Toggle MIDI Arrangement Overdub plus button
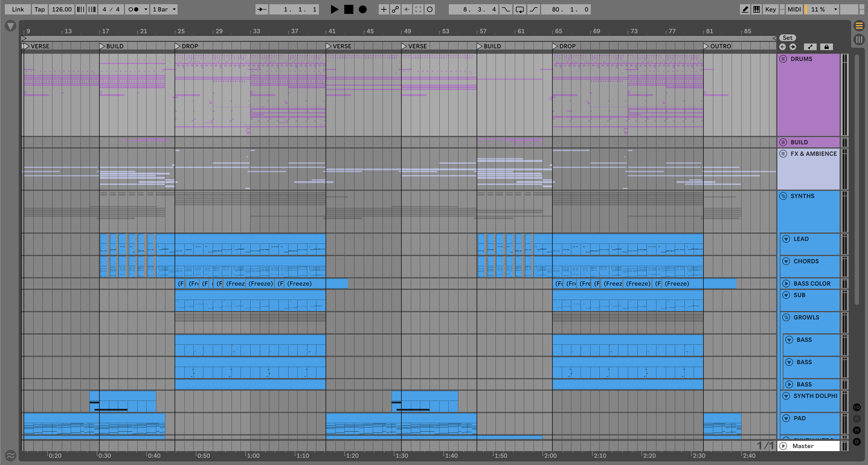868x465 pixels. pos(384,9)
